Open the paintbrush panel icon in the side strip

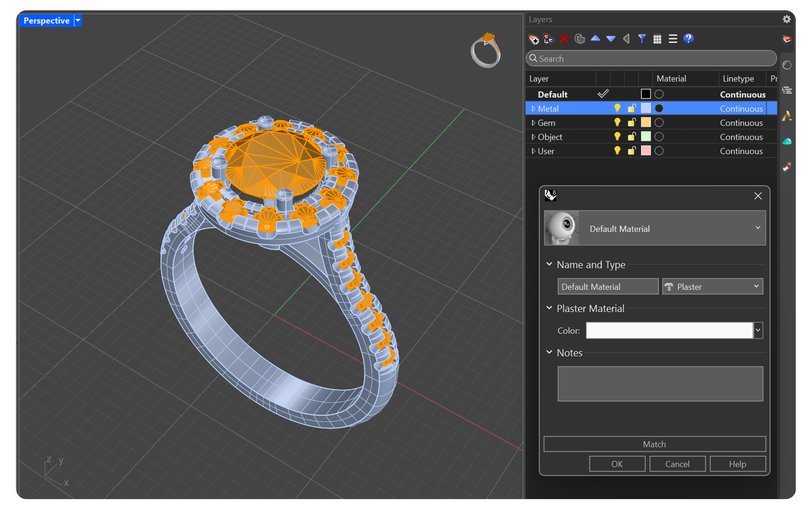787,167
